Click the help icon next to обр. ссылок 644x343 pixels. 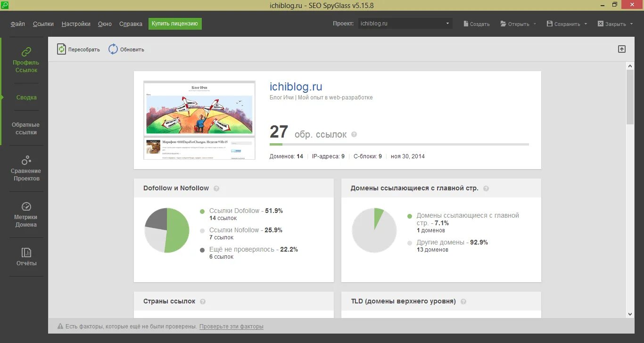tap(354, 134)
